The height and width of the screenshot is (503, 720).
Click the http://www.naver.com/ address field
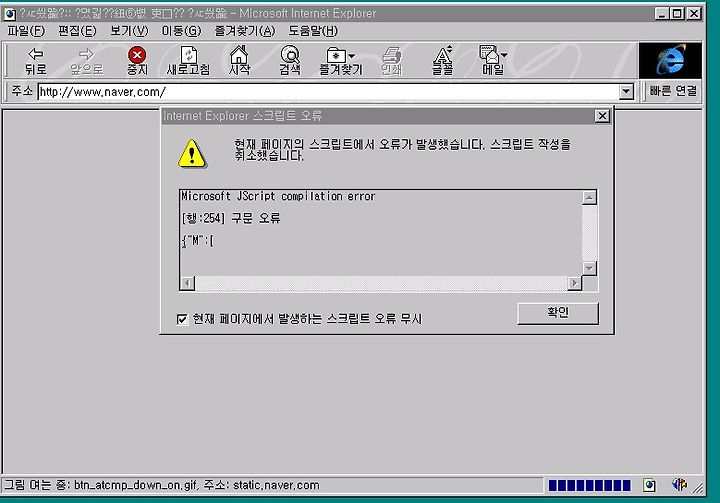[328, 92]
